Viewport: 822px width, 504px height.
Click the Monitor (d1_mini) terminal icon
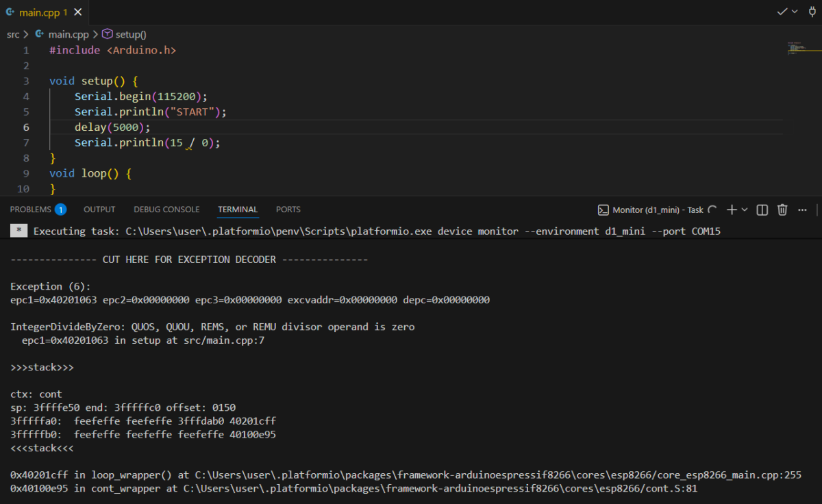tap(603, 210)
